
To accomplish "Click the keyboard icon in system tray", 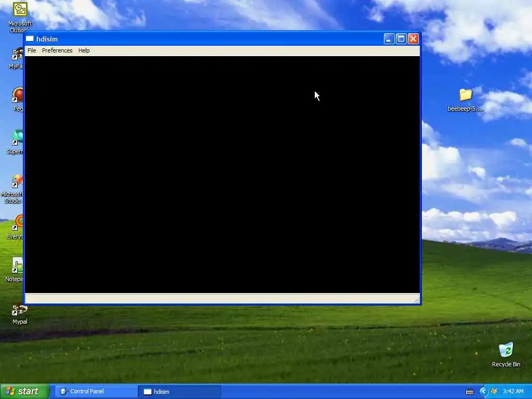I will pos(470,392).
